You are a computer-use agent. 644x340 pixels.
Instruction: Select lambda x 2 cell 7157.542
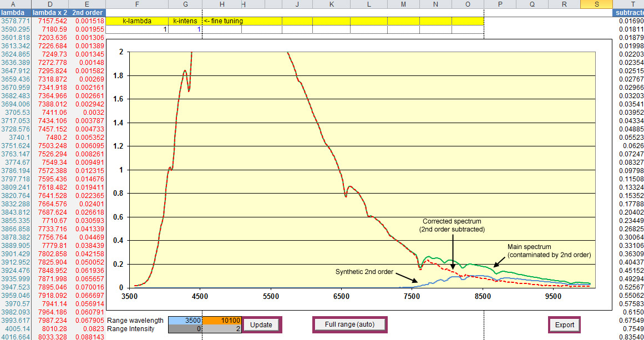coord(50,21)
